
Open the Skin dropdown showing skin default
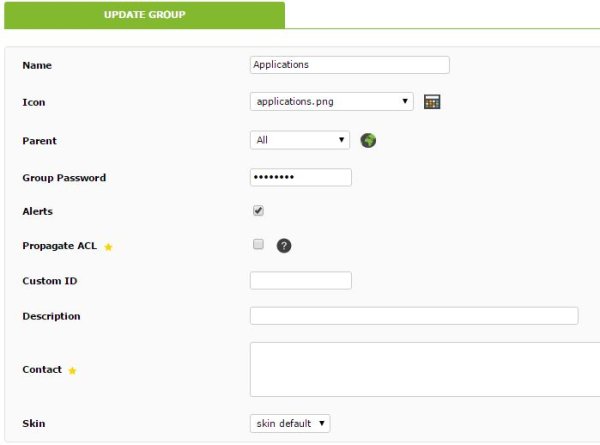290,424
